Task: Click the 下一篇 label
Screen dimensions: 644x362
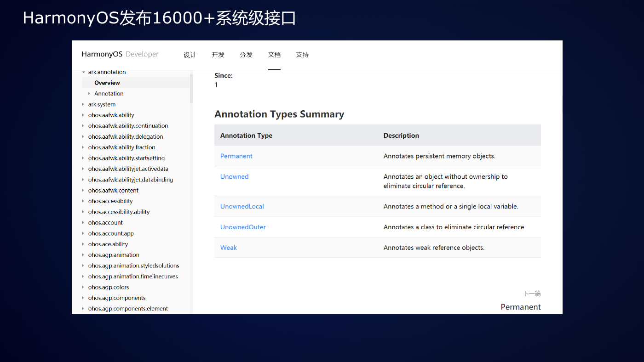Action: (532, 294)
